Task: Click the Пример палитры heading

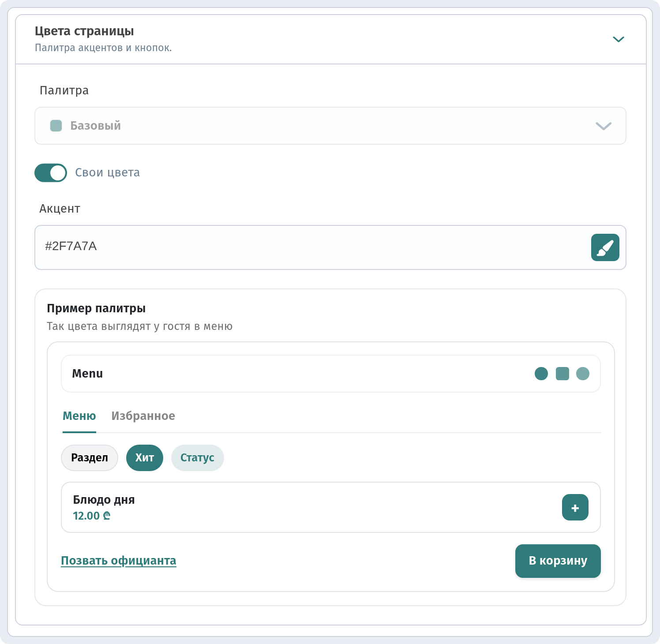Action: [x=96, y=308]
